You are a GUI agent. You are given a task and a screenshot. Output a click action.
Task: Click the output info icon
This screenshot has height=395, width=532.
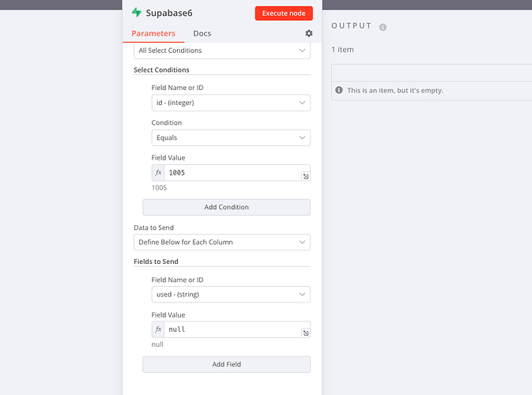tap(383, 27)
